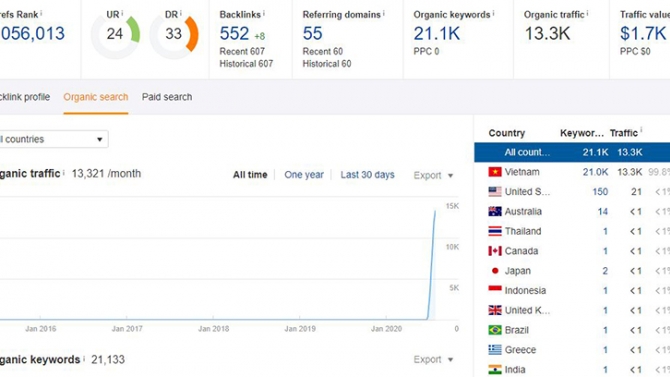
Task: Click the Brazil flag icon
Action: point(495,330)
